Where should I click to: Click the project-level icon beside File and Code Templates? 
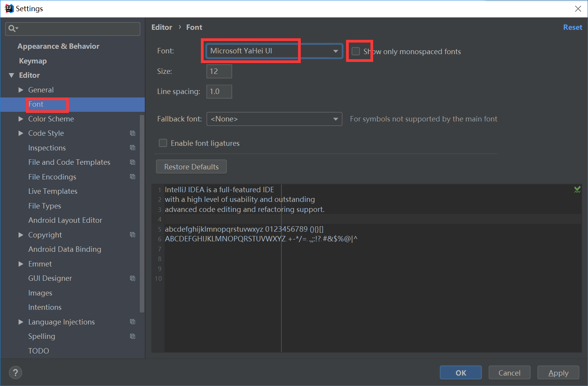pyautogui.click(x=133, y=162)
